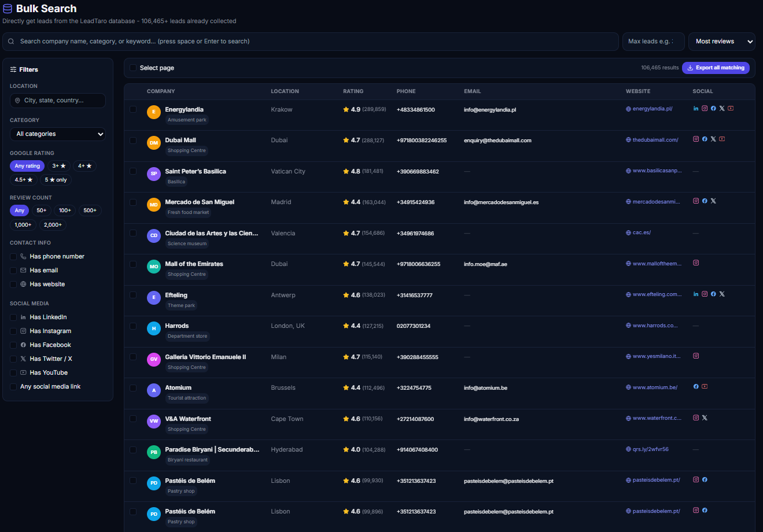Open Energylandia's Instagram icon
The height and width of the screenshot is (532, 763).
click(705, 109)
